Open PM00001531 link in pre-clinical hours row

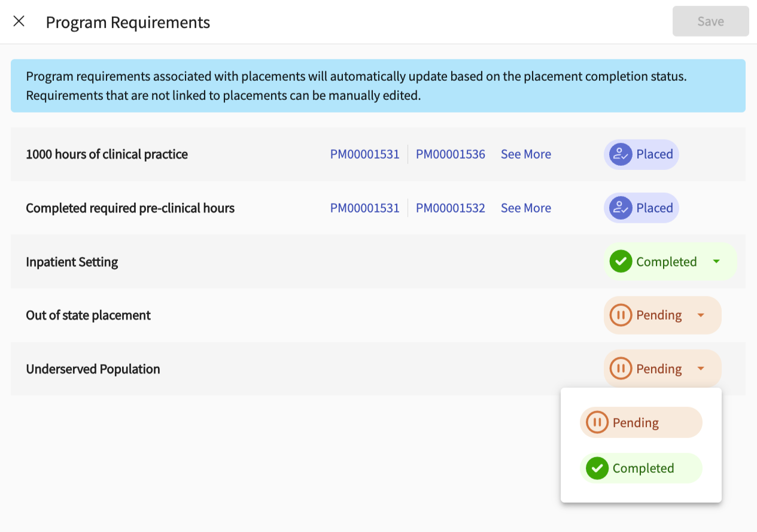364,208
